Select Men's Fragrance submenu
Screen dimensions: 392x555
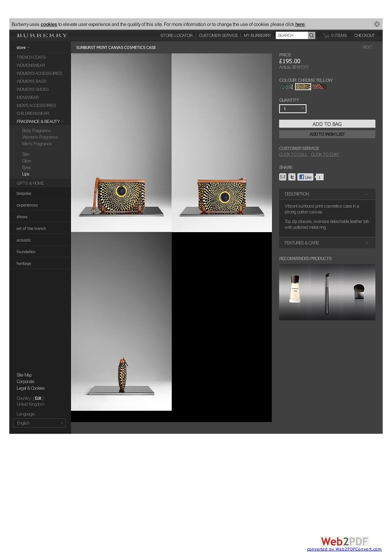[37, 144]
